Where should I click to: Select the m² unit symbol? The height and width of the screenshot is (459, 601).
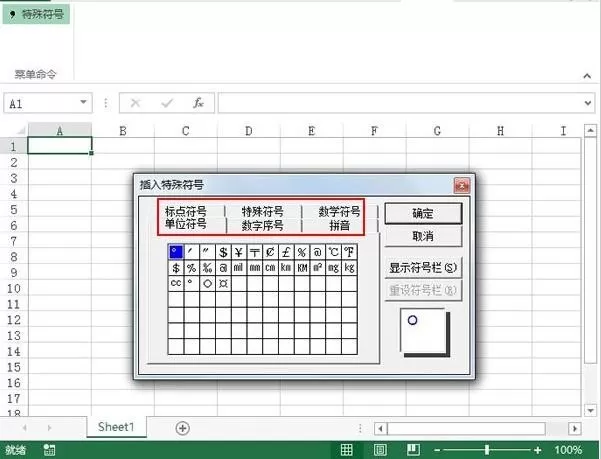coord(318,268)
